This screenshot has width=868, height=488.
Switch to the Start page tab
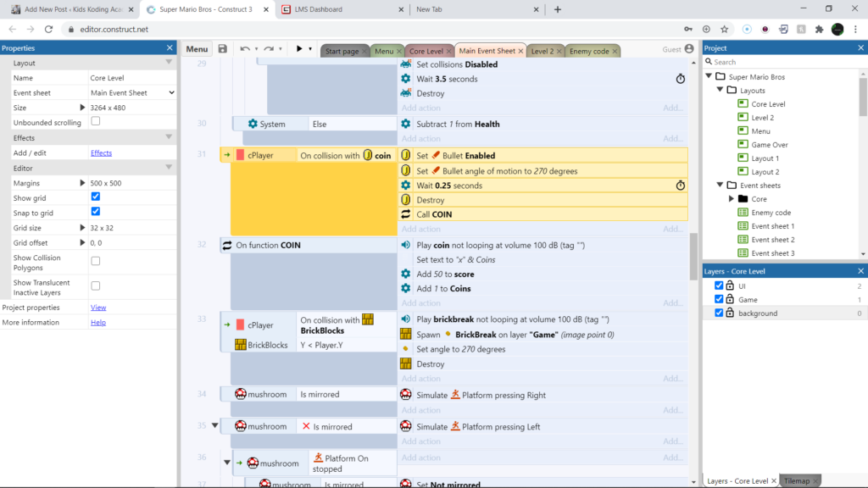coord(342,51)
